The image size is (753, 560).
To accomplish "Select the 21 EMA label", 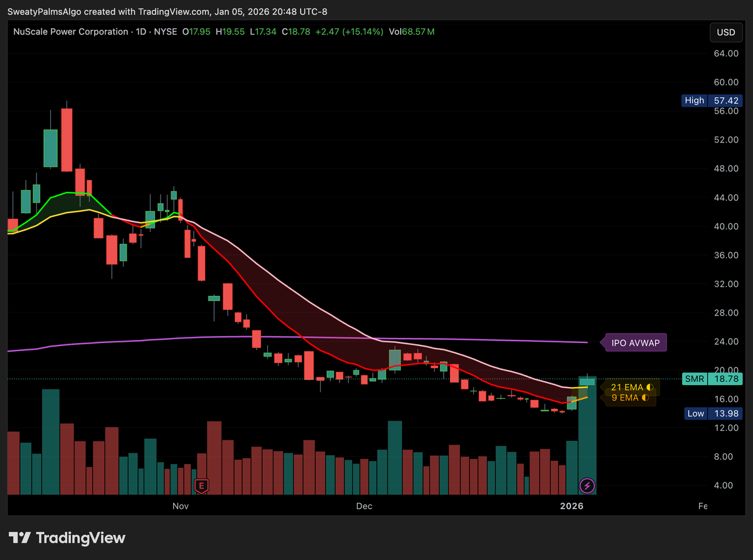I will pyautogui.click(x=632, y=388).
